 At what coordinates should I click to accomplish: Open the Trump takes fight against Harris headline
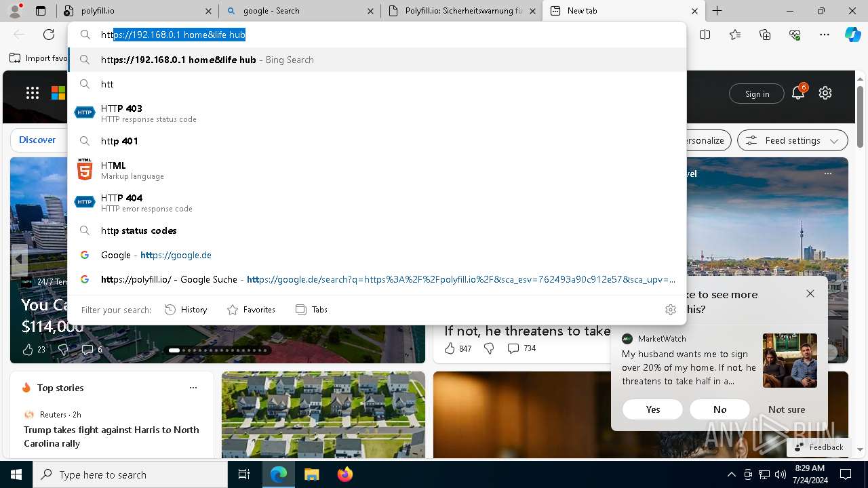(111, 436)
